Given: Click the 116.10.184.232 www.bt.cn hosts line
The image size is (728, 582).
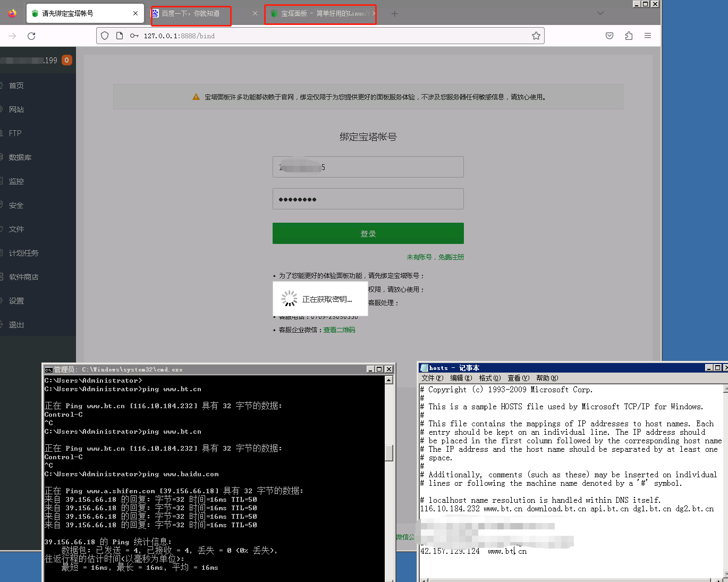Looking at the screenshot, I should (567, 509).
